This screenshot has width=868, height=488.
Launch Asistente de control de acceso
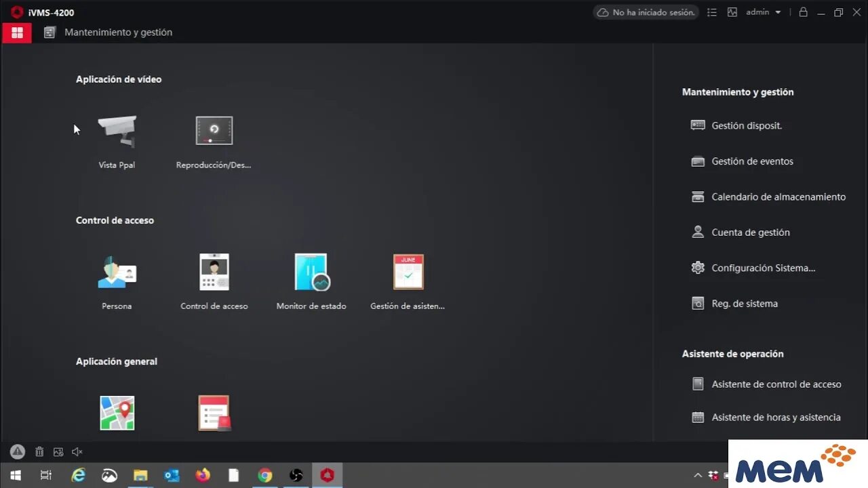tap(766, 384)
